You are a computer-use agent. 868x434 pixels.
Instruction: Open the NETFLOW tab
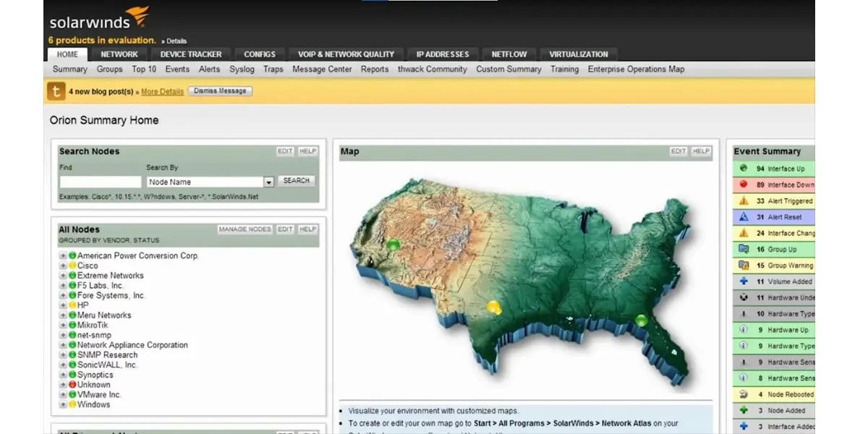(x=509, y=54)
